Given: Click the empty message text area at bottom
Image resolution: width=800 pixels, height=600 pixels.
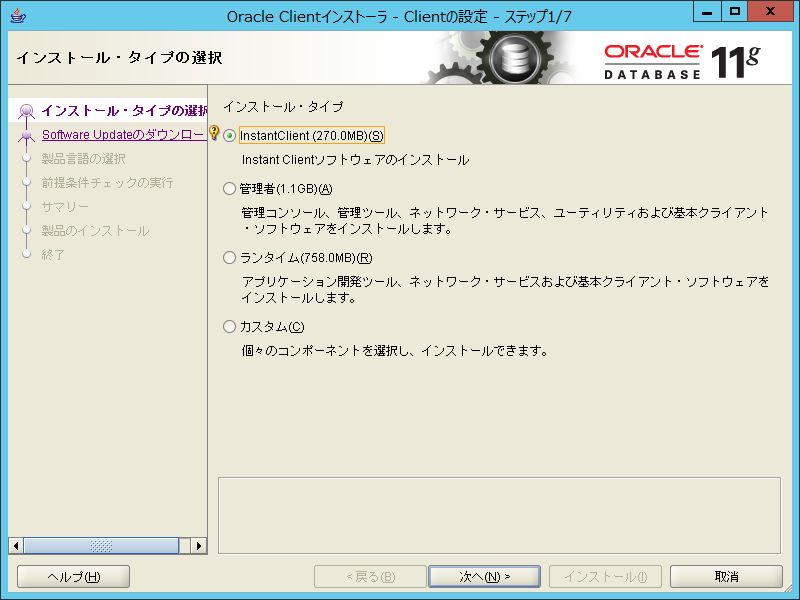Looking at the screenshot, I should pos(499,515).
